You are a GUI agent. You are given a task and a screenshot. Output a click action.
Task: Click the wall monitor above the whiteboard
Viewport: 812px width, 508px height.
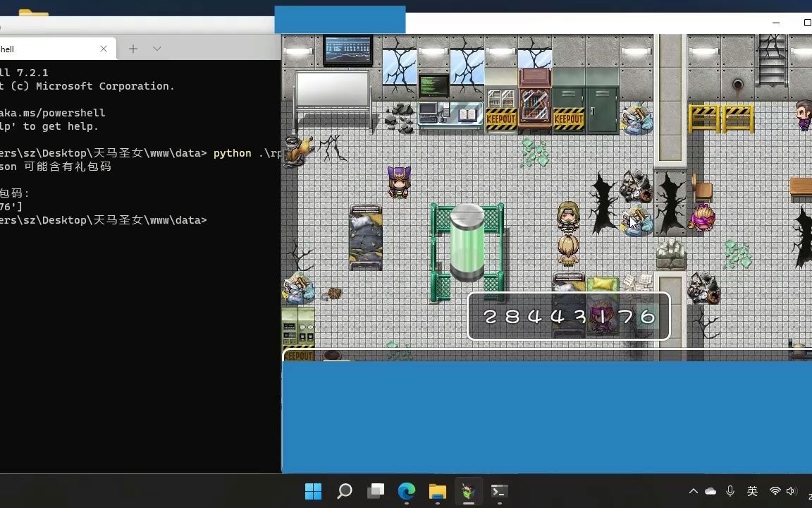point(347,50)
